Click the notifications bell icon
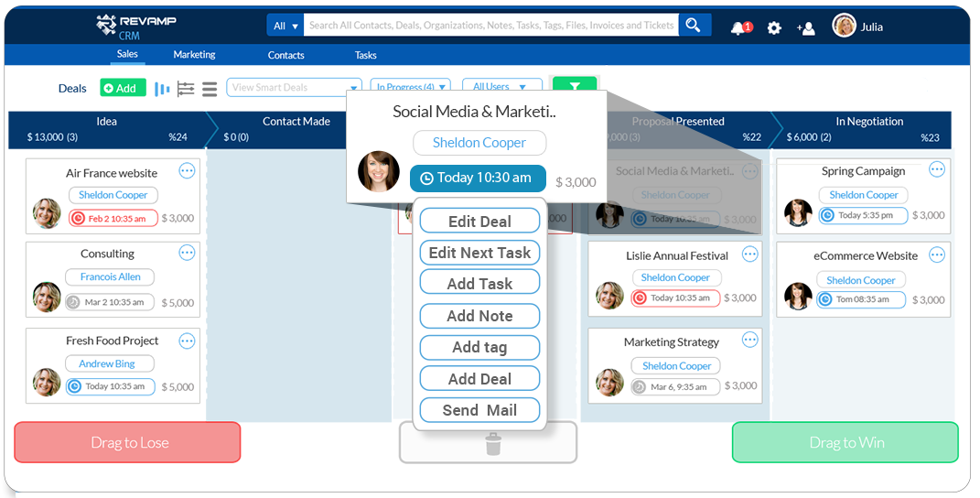The width and height of the screenshot is (980, 498). point(738,27)
